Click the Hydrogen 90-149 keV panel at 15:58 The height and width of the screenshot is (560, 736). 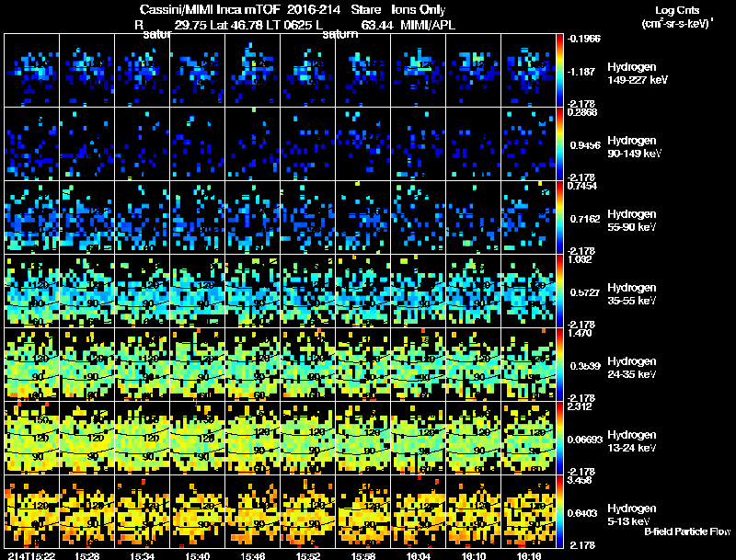[362, 144]
